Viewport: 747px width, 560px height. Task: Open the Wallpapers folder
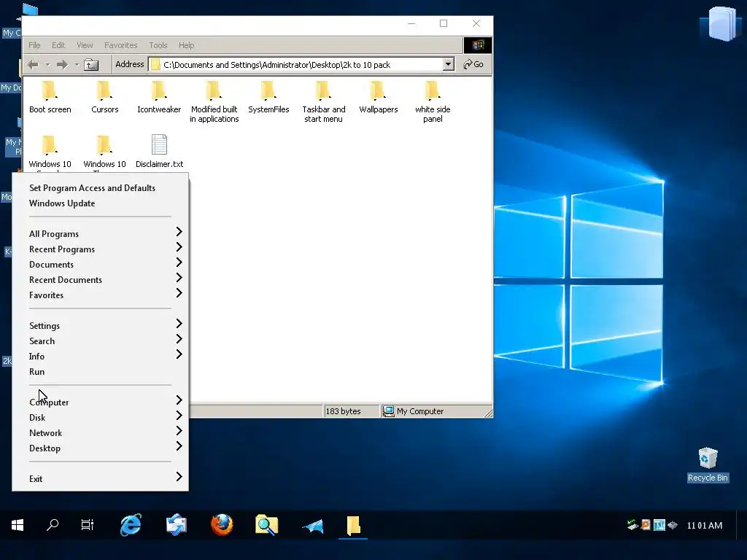click(x=379, y=98)
